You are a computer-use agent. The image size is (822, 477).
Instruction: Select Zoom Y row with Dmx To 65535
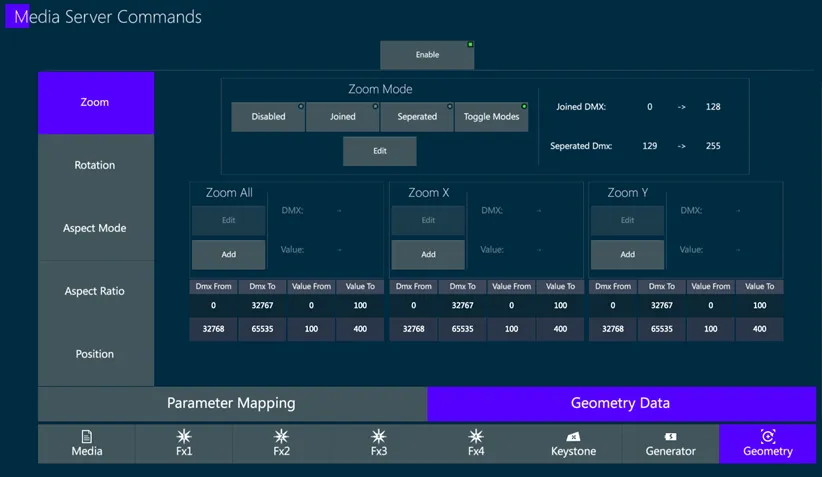(x=686, y=329)
